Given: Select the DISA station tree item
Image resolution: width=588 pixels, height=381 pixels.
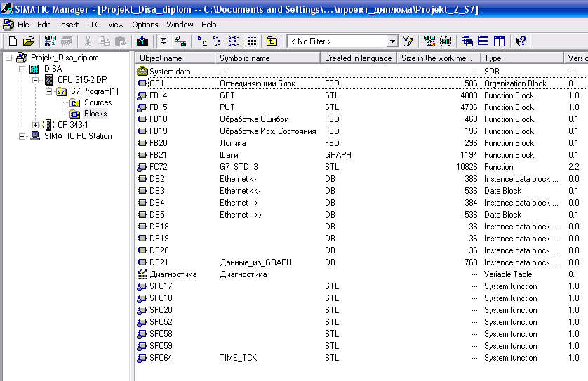Looking at the screenshot, I should coord(53,69).
